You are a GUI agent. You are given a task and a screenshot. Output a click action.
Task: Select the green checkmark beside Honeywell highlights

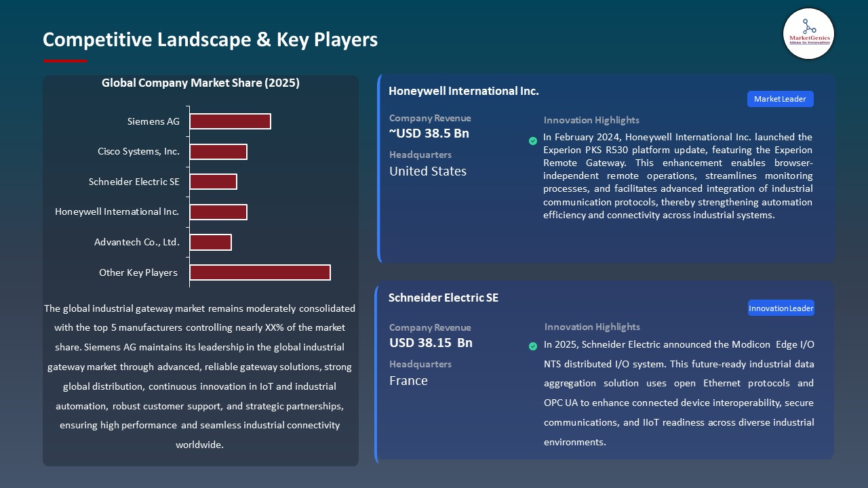533,141
